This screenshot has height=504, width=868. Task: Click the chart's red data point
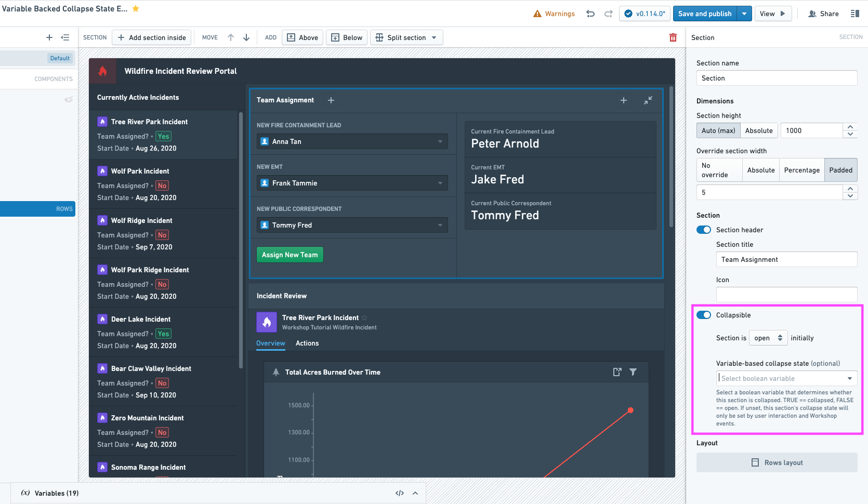point(630,410)
